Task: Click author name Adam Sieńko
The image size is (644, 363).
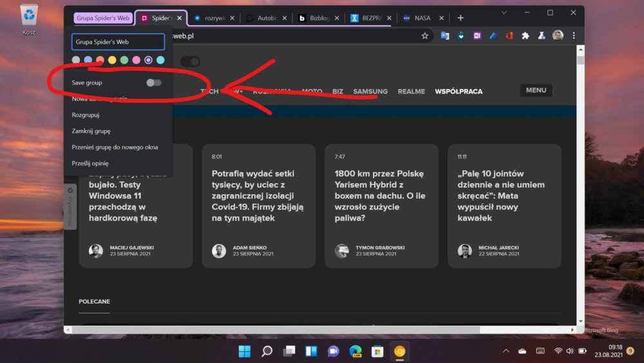Action: 250,248
